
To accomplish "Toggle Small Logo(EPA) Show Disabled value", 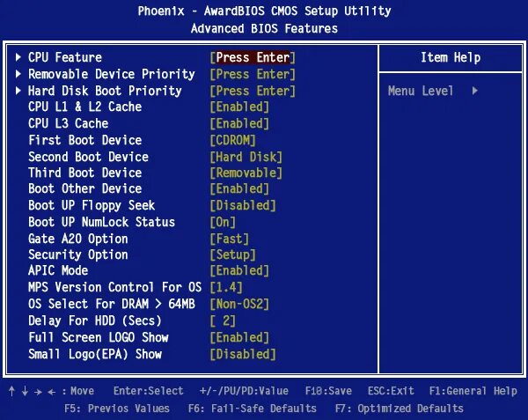I will (243, 354).
